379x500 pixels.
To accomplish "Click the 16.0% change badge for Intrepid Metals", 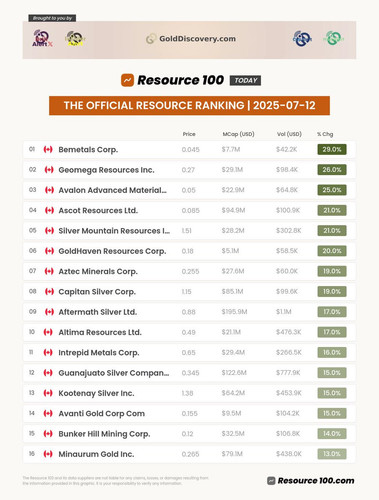I will [x=332, y=352].
